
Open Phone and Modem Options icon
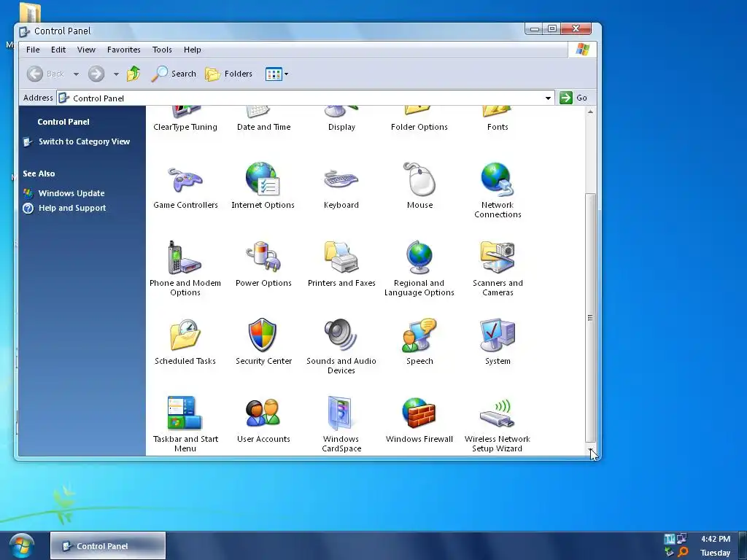185,257
